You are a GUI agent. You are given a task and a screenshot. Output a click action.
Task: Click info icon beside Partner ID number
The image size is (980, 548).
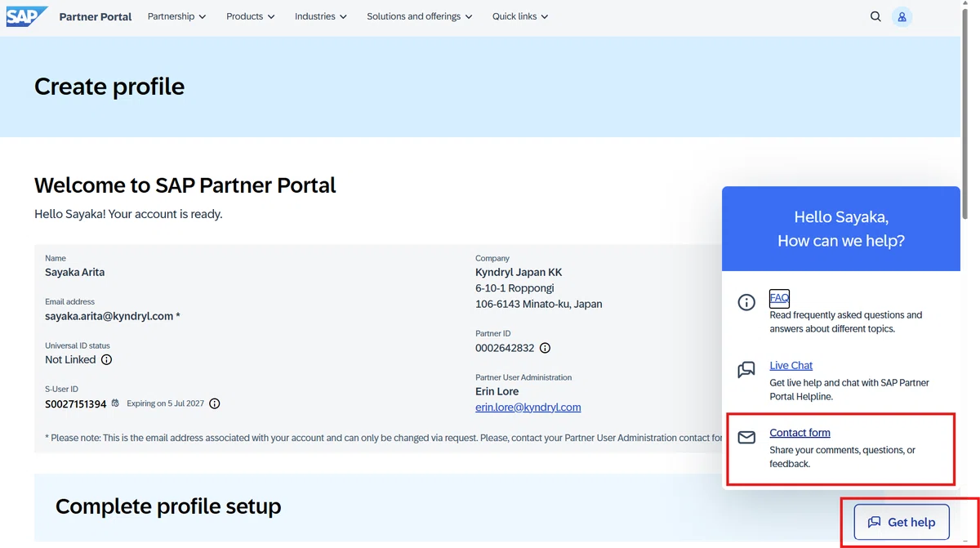[545, 348]
